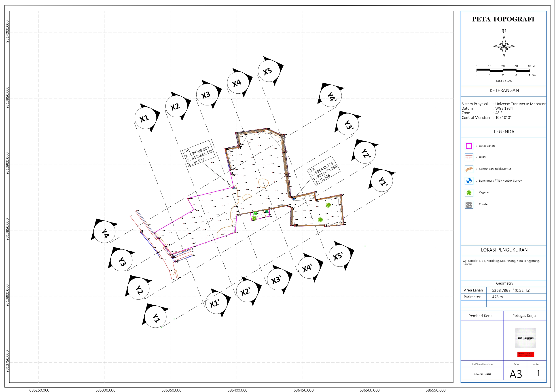Image resolution: width=555 pixels, height=392 pixels.
Task: Click the Y4' section marker circle
Action: tap(331, 96)
